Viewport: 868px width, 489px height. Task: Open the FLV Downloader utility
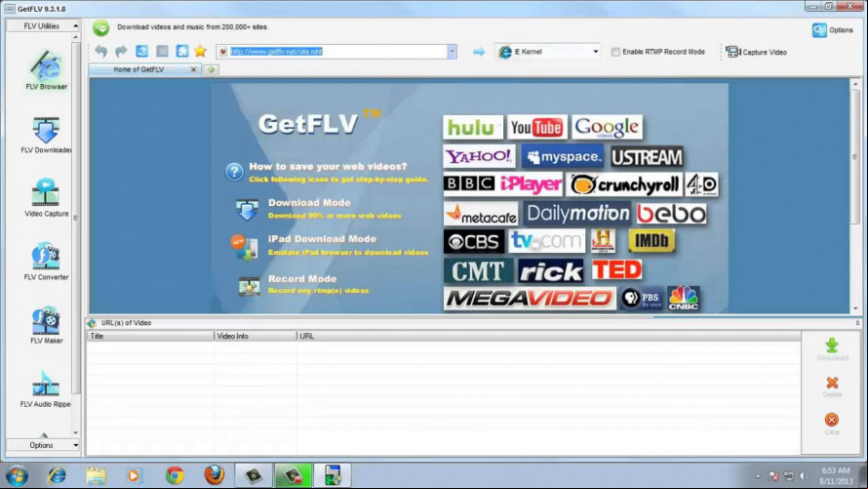(46, 135)
